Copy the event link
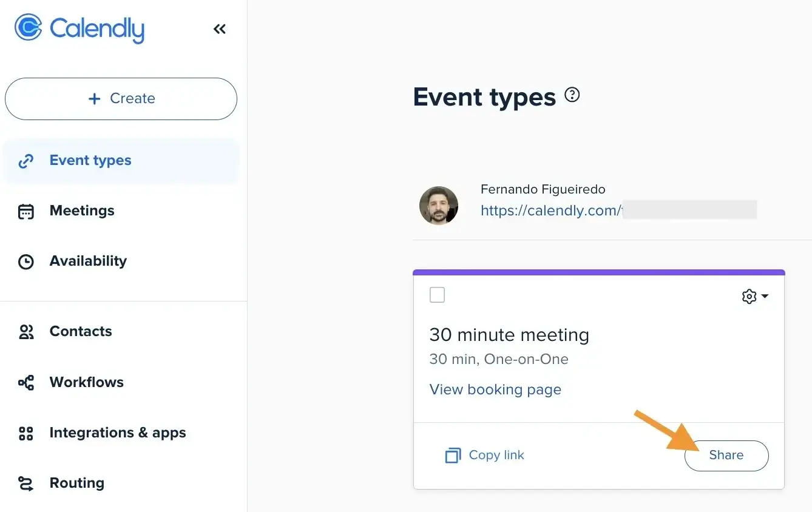812x512 pixels. [485, 456]
